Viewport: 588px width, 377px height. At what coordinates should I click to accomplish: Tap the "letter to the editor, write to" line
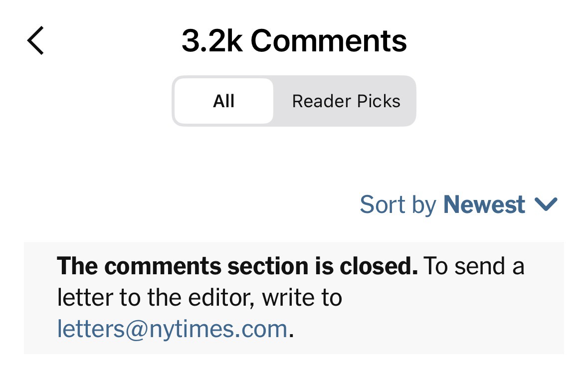(199, 298)
